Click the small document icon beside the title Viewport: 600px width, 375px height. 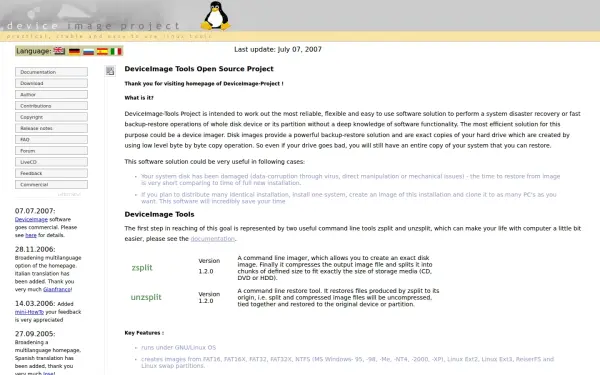coord(110,71)
